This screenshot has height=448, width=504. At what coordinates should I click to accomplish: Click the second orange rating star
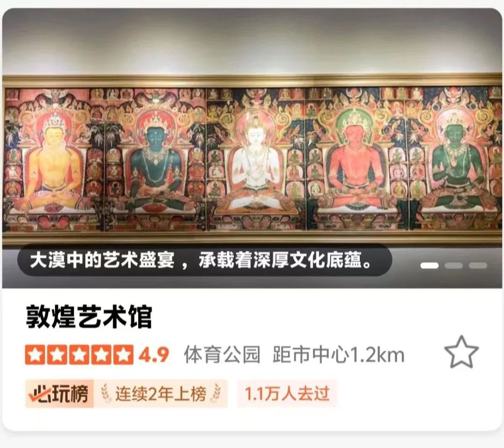point(57,355)
